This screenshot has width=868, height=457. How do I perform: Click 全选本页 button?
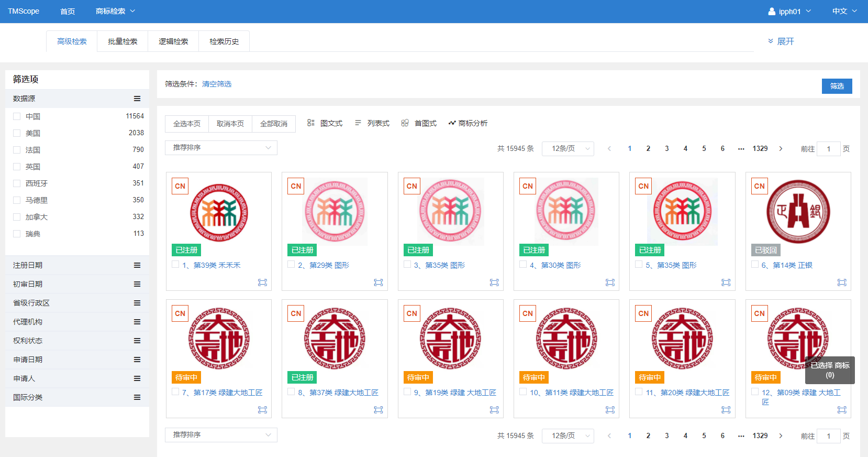[x=187, y=124]
